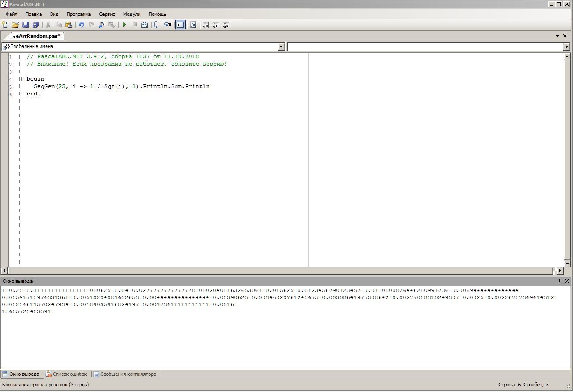Click the toolbar icon labeled L
Viewport: 573px width, 392px height.
tap(216, 25)
